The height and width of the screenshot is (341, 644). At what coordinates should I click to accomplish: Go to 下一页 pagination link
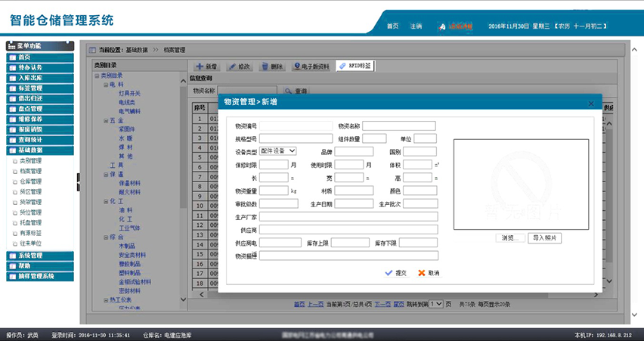(x=382, y=305)
